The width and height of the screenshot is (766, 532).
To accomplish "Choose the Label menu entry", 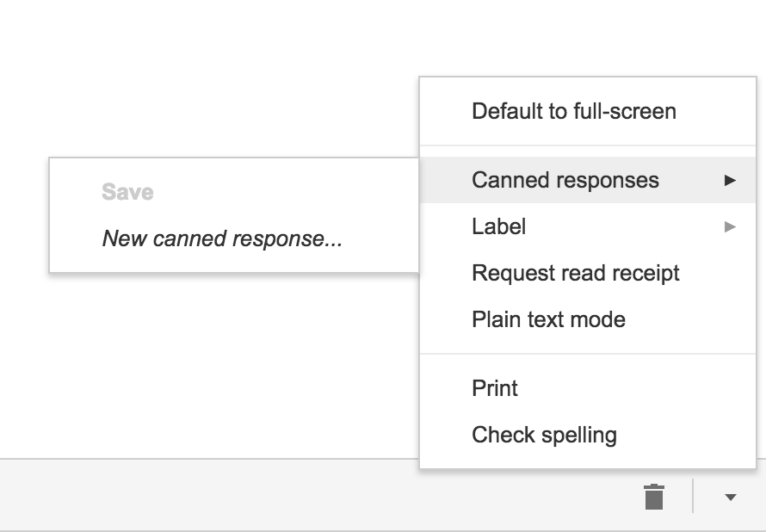I will point(499,227).
